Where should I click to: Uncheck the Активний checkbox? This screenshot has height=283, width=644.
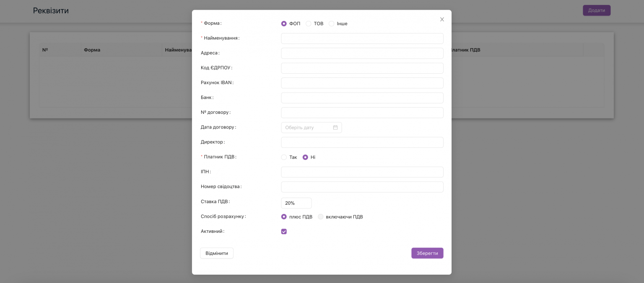284,232
